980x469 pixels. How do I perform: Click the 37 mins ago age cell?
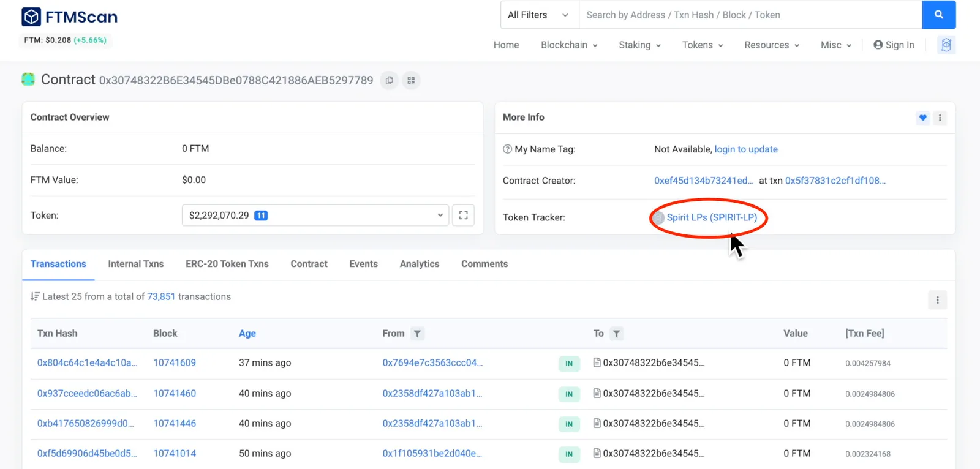265,362
